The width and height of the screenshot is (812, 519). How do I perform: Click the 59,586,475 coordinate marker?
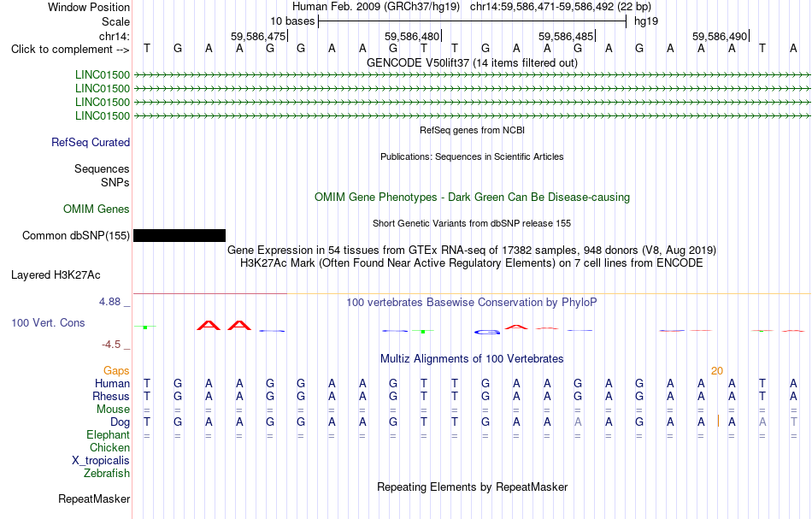pyautogui.click(x=258, y=36)
